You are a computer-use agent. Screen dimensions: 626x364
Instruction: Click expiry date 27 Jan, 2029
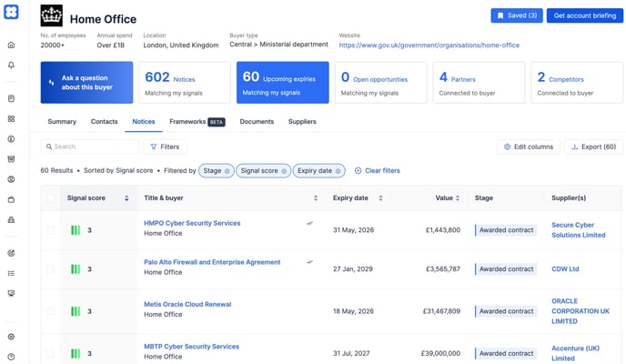pyautogui.click(x=352, y=269)
